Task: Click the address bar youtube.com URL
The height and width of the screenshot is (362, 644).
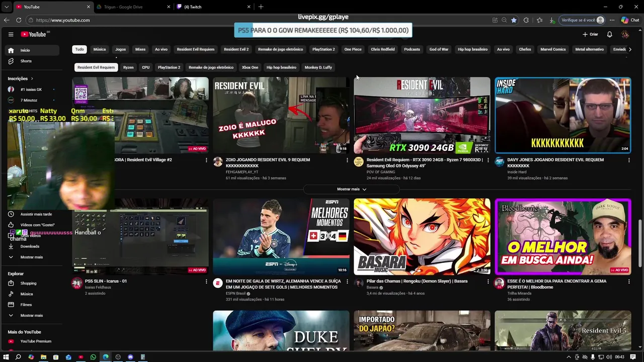Action: click(63, 20)
